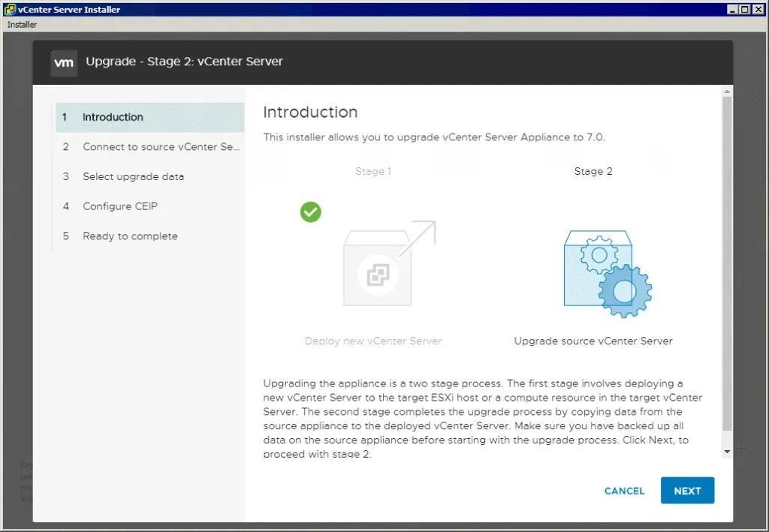Click the vm logo icon
This screenshot has width=769, height=532.
pos(64,63)
